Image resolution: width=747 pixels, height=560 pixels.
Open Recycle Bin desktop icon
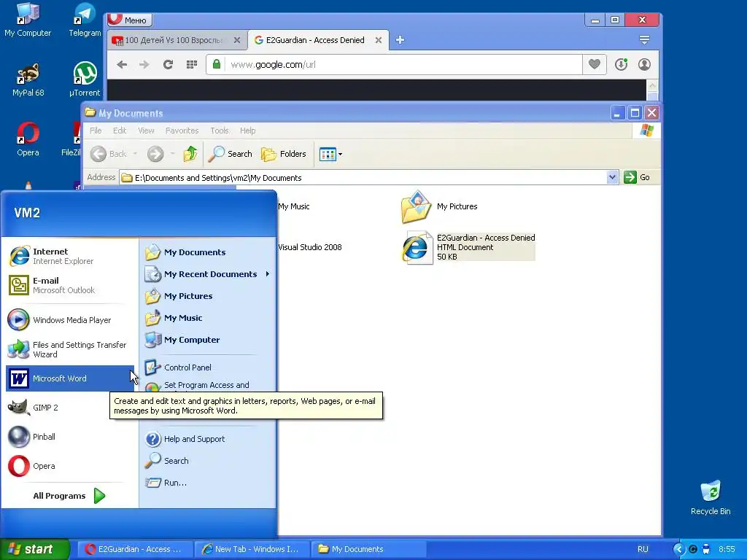pyautogui.click(x=711, y=498)
